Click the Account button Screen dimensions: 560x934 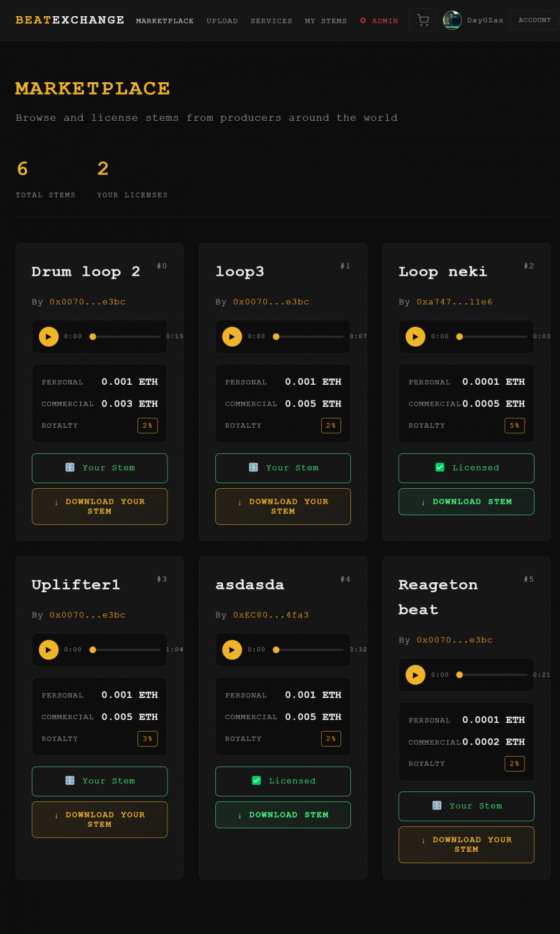534,21
